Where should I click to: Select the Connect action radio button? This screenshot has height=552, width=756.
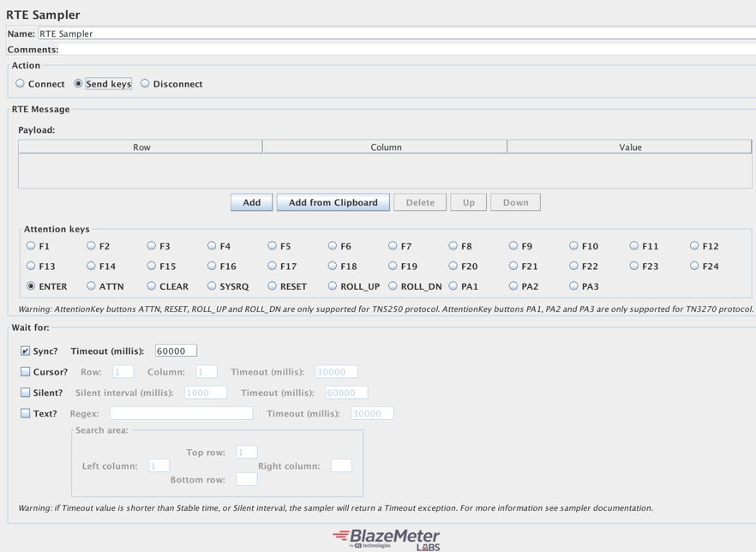tap(21, 84)
